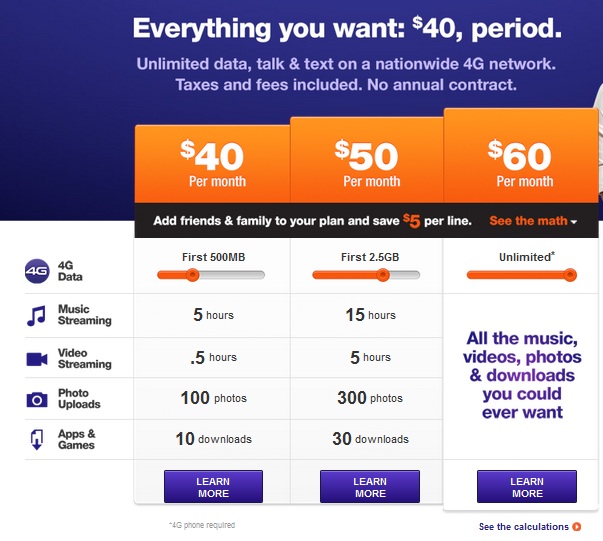Click the Photo Uploads row label

(79, 398)
